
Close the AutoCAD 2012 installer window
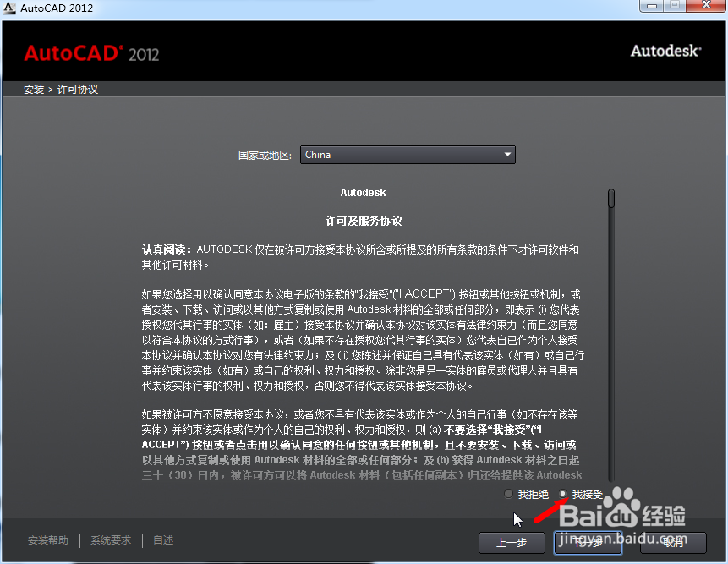point(706,6)
